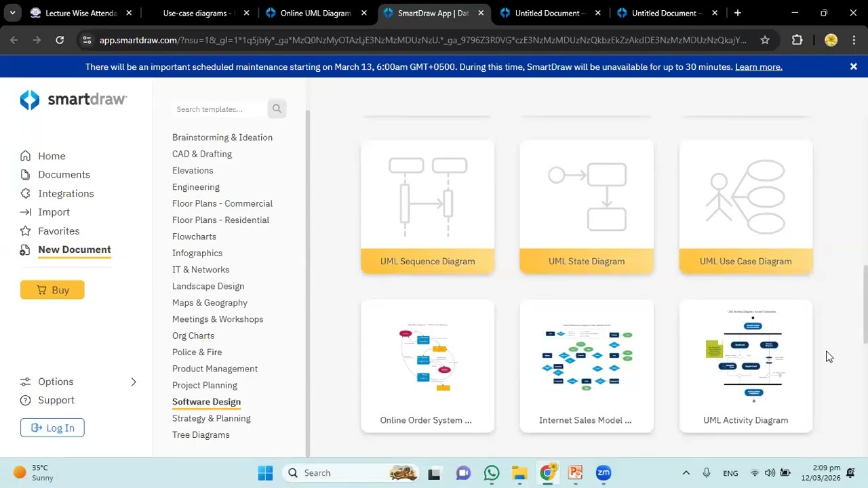
Task: Open UML Activity Diagram template
Action: [x=746, y=366]
